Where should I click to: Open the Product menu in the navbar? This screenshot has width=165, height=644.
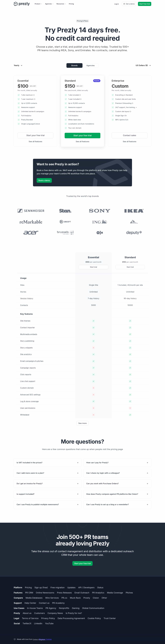coord(38,4)
